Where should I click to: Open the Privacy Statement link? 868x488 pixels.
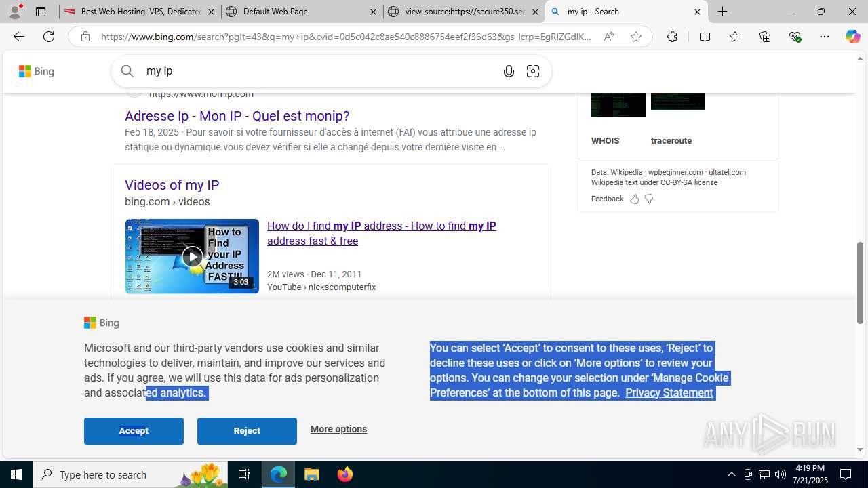click(x=669, y=392)
